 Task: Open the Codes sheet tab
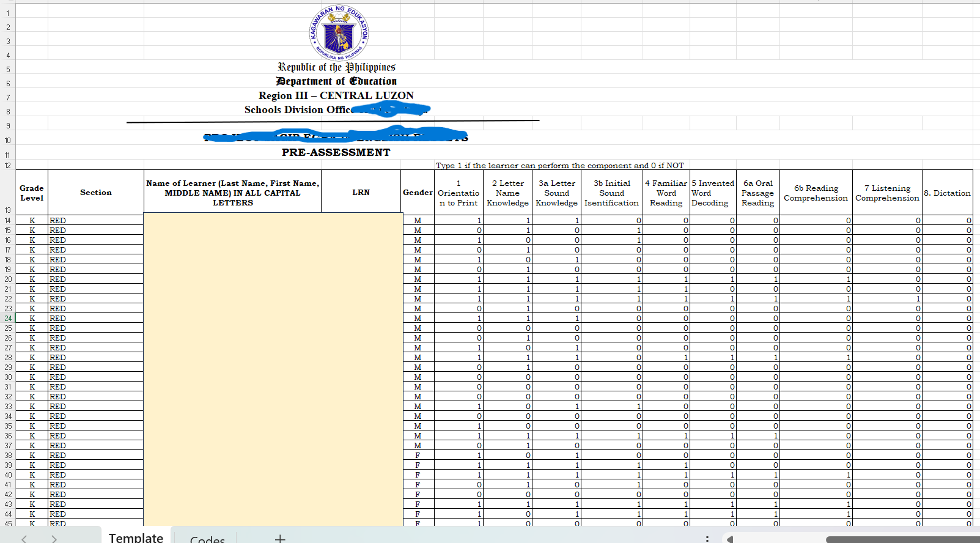click(x=207, y=538)
